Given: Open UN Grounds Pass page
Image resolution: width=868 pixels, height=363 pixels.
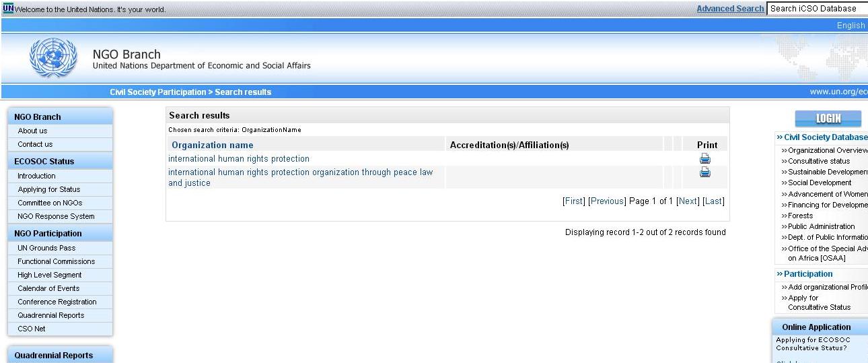Looking at the screenshot, I should click(x=46, y=248).
